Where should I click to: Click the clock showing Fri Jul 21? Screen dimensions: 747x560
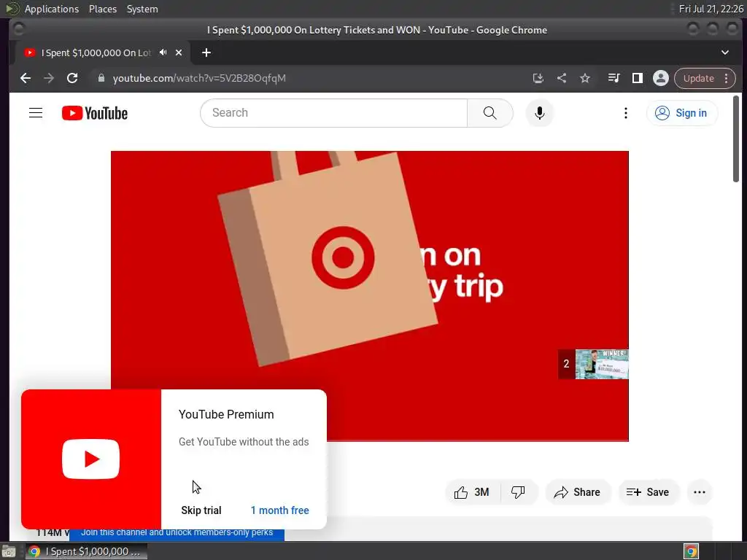point(711,9)
